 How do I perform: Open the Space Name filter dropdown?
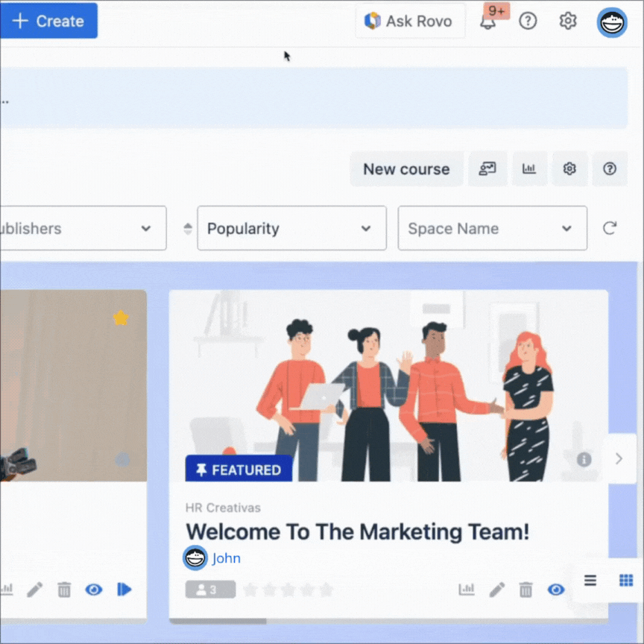492,228
